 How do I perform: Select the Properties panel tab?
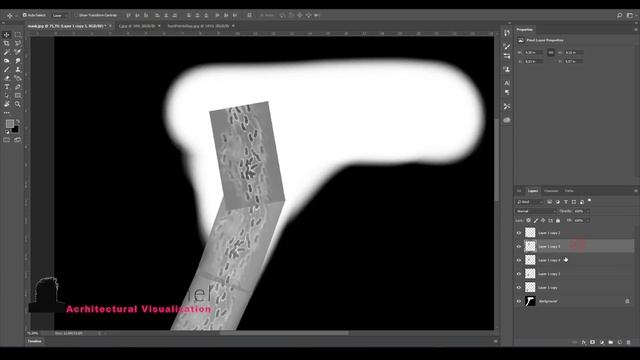tap(524, 30)
